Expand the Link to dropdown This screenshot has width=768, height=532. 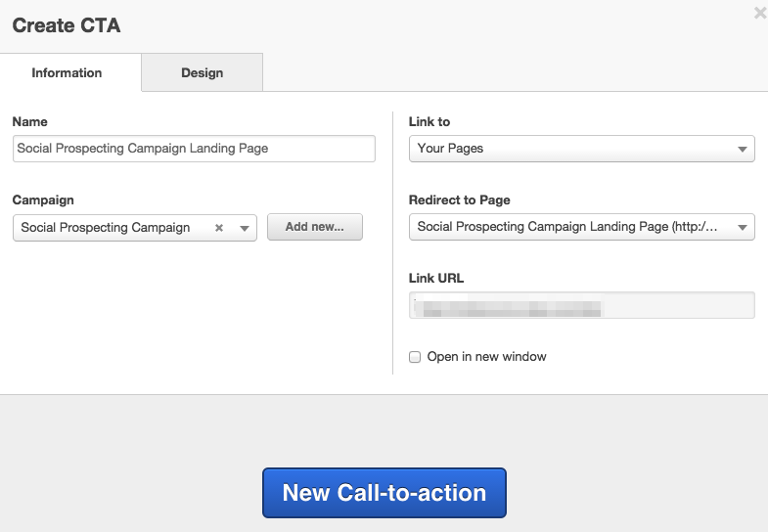pyautogui.click(x=581, y=149)
